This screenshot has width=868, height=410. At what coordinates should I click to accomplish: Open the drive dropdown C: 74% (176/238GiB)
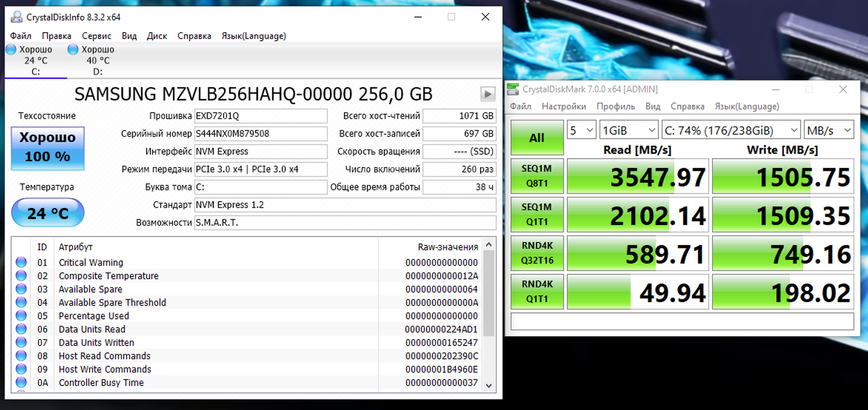pyautogui.click(x=731, y=130)
